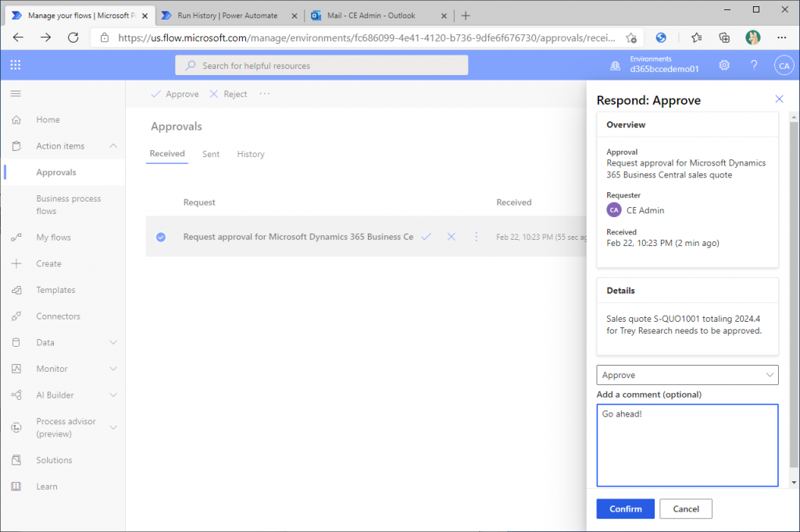The image size is (800, 532).
Task: Open the app launcher waffle icon
Action: coord(16,65)
